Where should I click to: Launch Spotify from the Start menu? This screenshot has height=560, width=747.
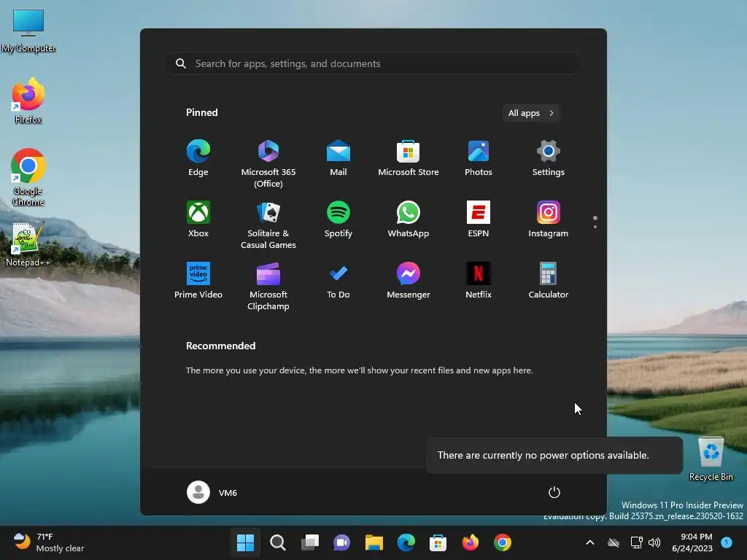coord(338,219)
